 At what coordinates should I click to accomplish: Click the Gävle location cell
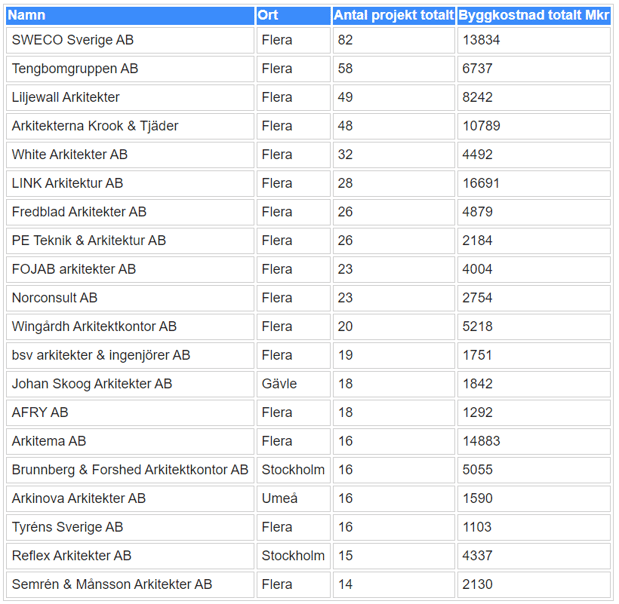(293, 384)
